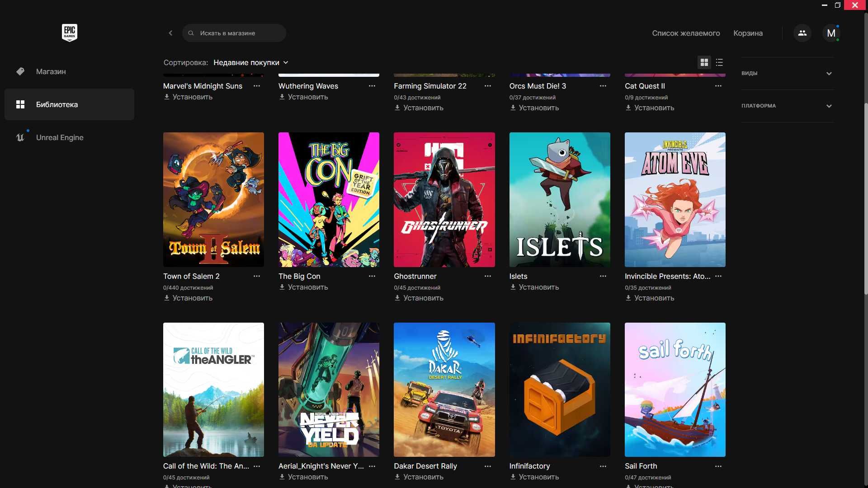Click the Store tag icon in sidebar
Screen dimensions: 868x488
(x=20, y=71)
